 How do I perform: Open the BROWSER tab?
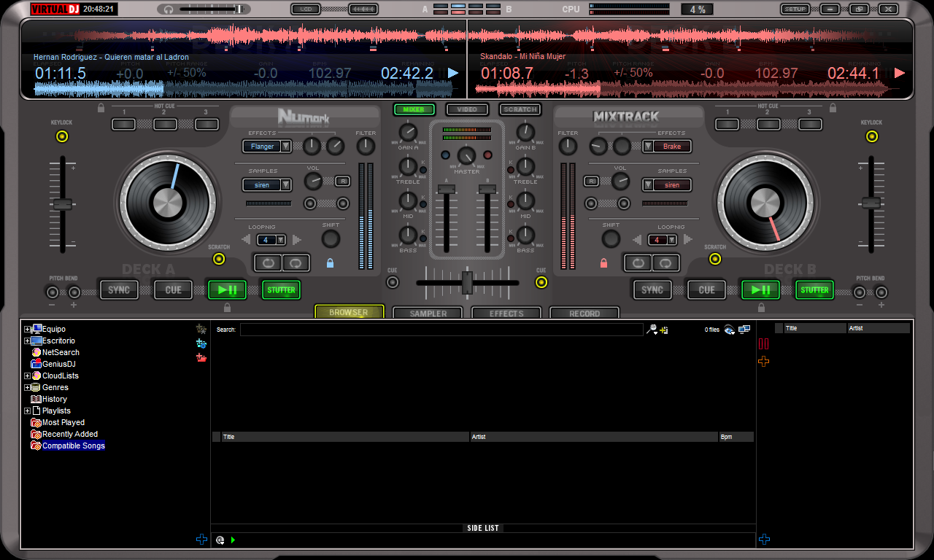click(349, 312)
